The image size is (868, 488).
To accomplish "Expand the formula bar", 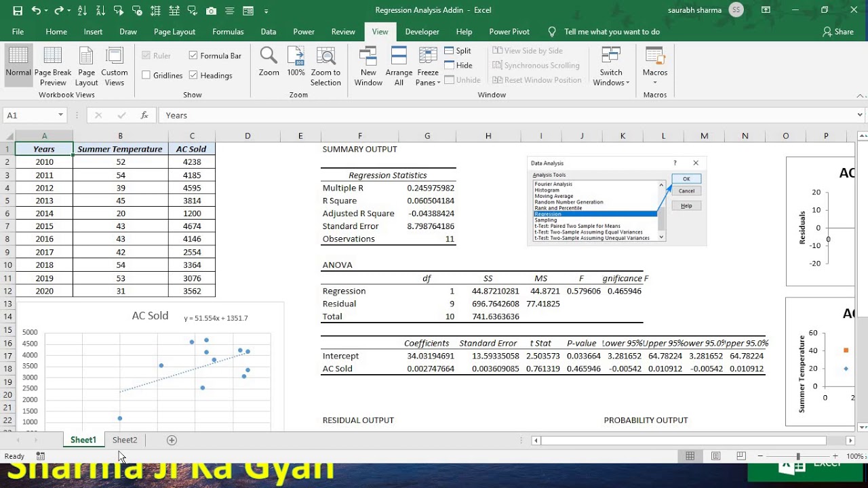I will tap(860, 115).
